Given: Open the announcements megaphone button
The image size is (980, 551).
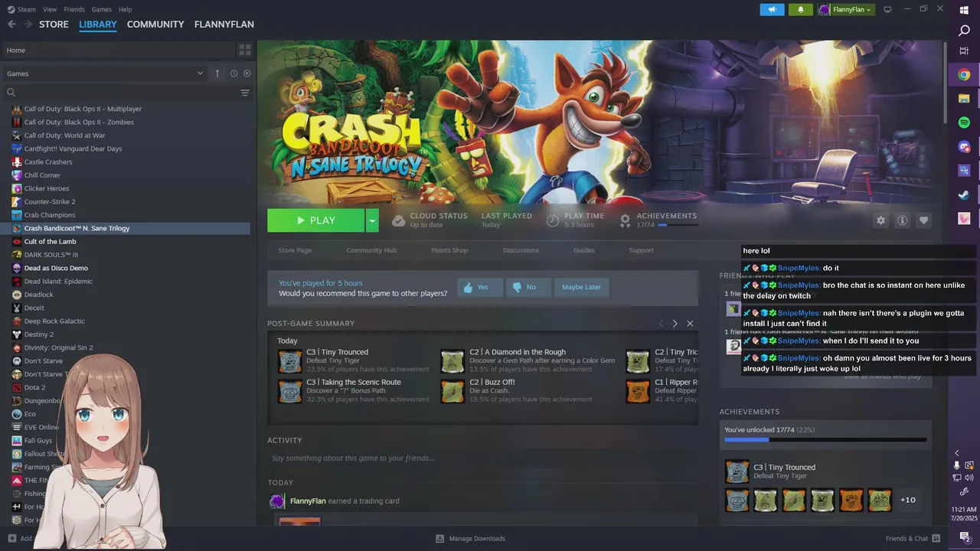Looking at the screenshot, I should (772, 9).
